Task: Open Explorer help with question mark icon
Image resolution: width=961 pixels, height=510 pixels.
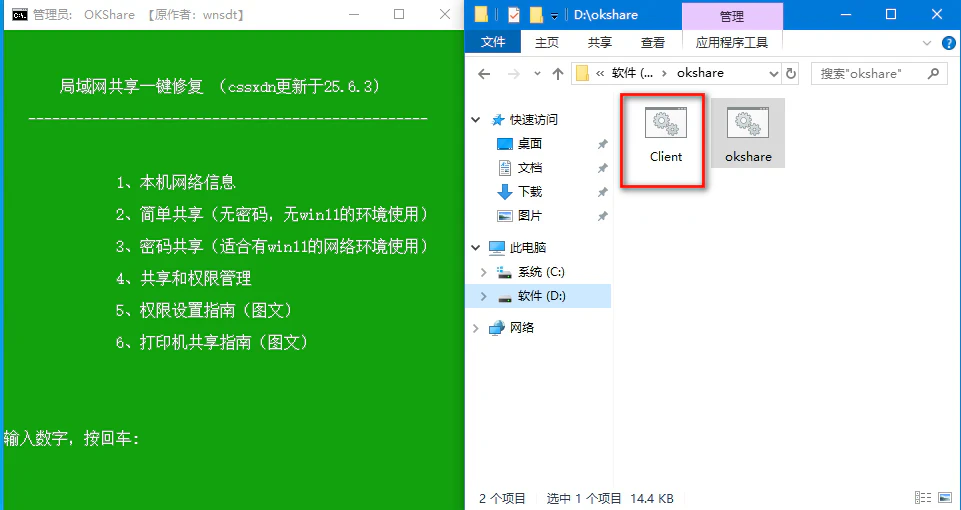Action: [949, 42]
